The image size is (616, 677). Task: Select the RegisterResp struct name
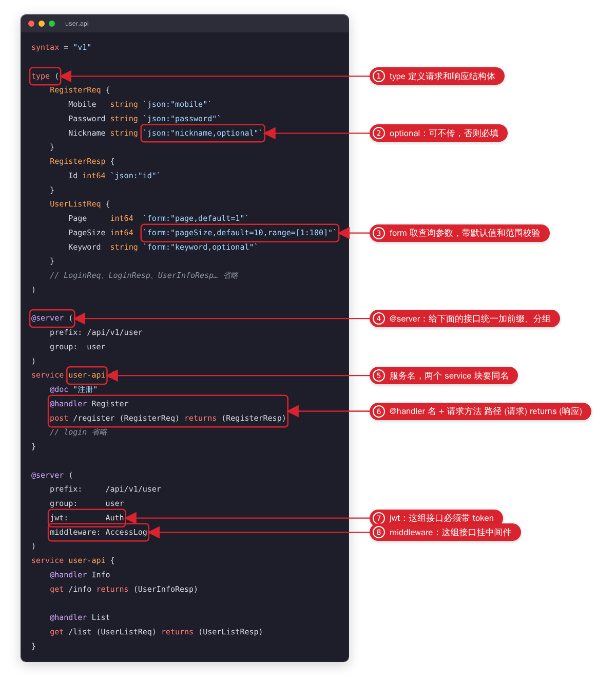(78, 161)
